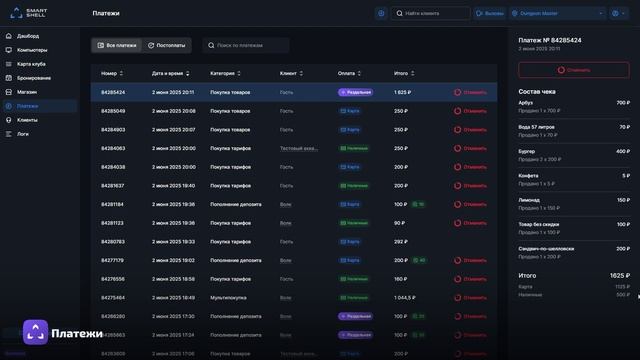Viewport: 640px width, 360px height.
Task: Click cancel icon for payment 84281184
Action: click(x=458, y=204)
